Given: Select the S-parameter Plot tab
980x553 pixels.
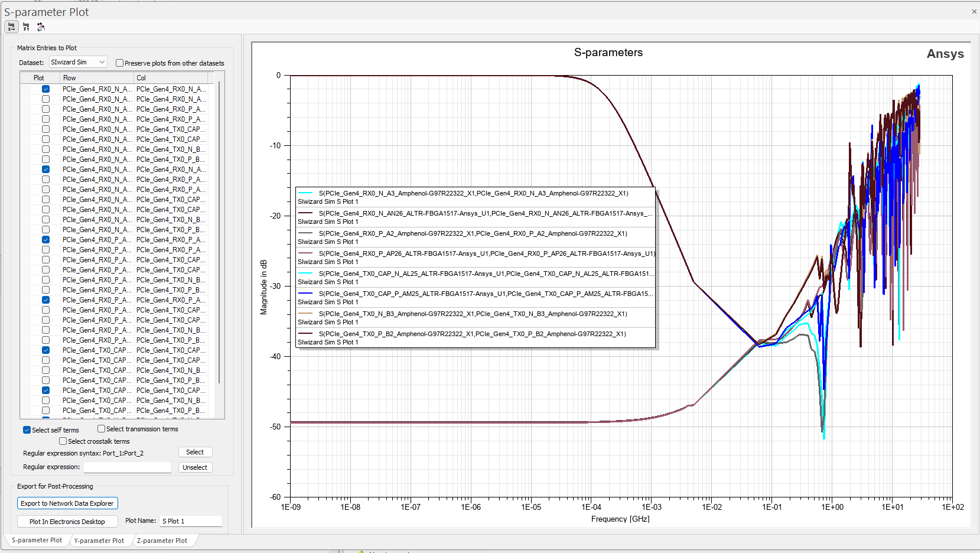Looking at the screenshot, I should tap(37, 540).
